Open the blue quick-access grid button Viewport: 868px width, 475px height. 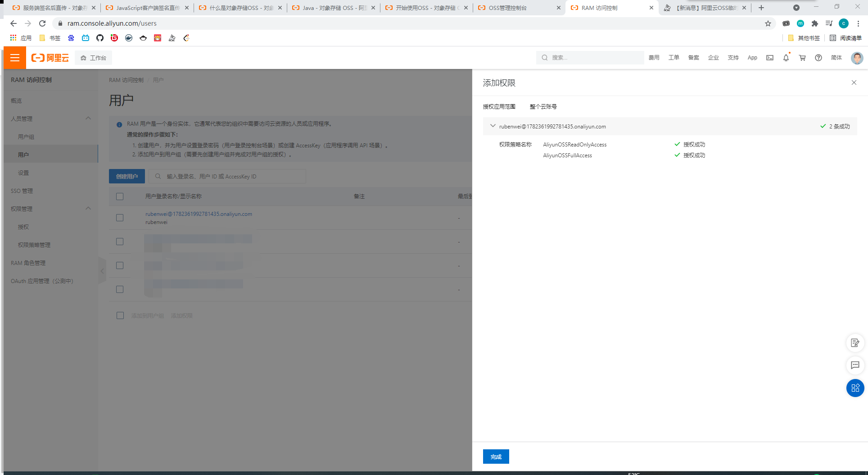tap(855, 388)
